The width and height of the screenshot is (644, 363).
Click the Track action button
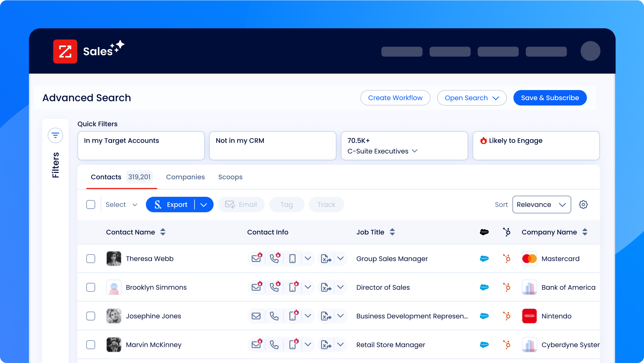[326, 205]
